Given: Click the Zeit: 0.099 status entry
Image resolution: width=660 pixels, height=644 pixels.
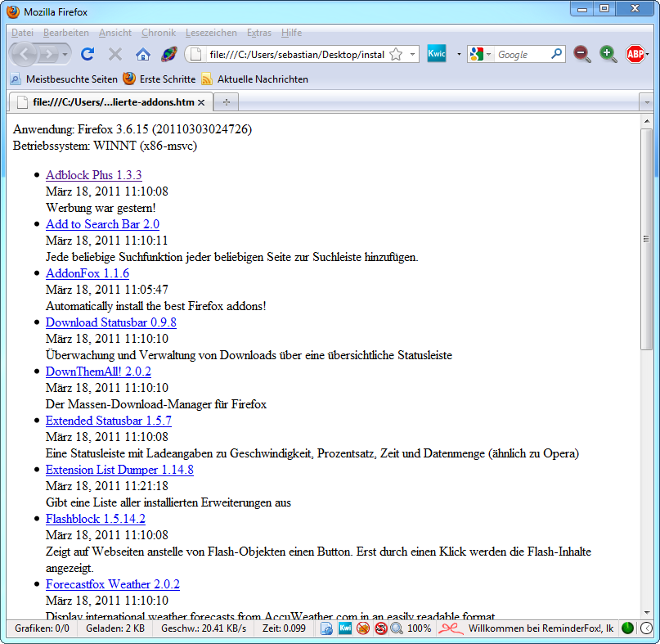Looking at the screenshot, I should click(284, 628).
